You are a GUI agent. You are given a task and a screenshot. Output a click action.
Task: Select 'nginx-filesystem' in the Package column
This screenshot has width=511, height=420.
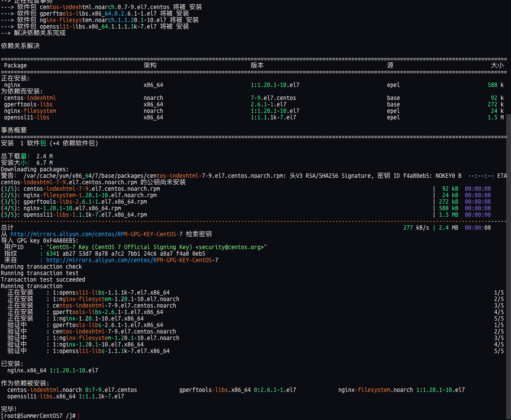pyautogui.click(x=30, y=111)
